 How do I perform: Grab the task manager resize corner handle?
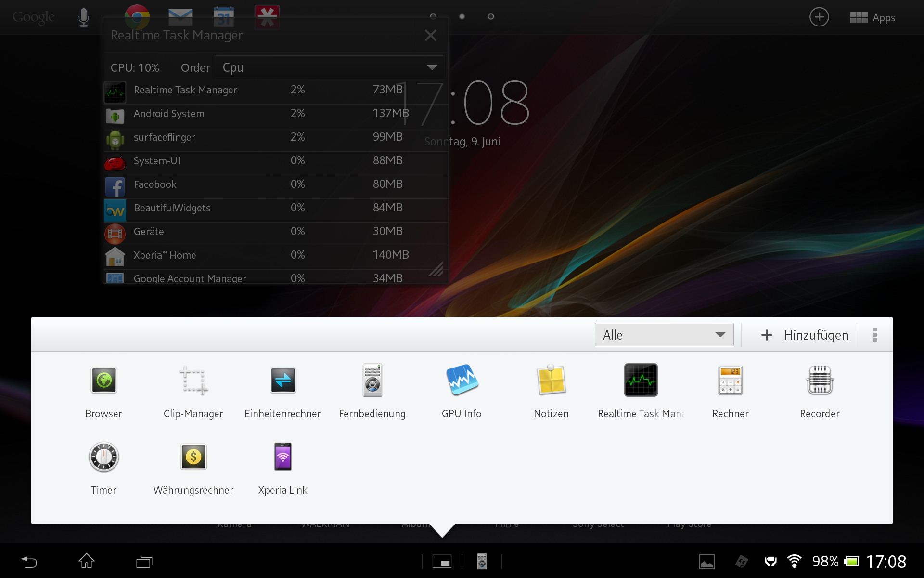pos(436,269)
